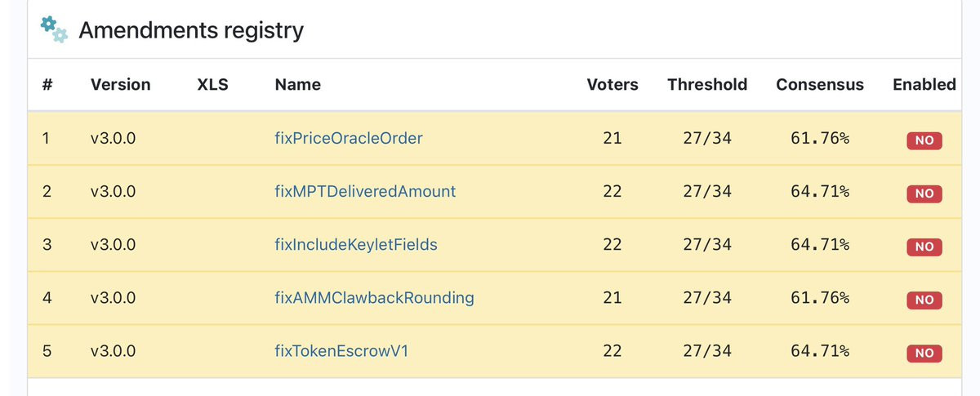Open the fixTokenEscrowV1 amendment link
980x396 pixels.
tap(341, 351)
